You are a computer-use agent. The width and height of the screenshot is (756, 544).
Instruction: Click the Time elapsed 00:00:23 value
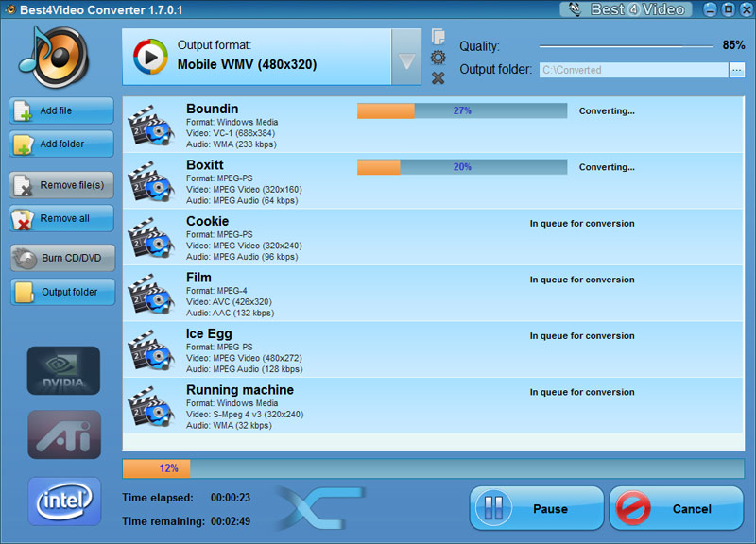tap(230, 498)
